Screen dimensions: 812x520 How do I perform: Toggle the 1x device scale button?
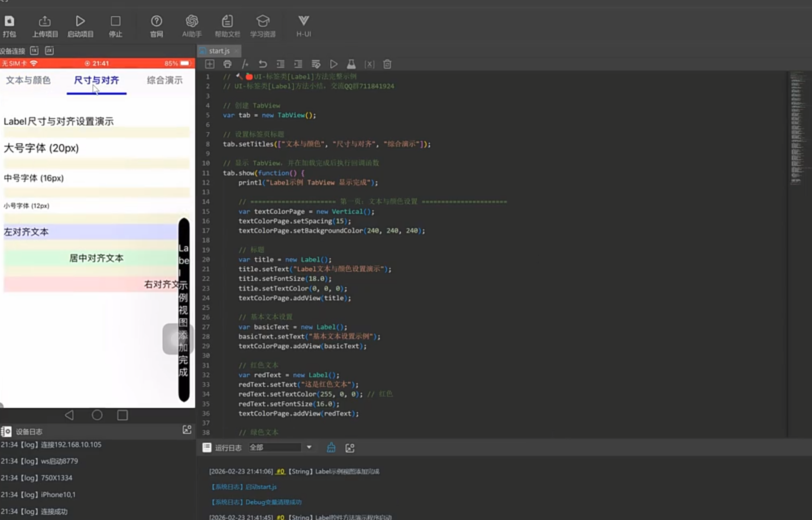(34, 51)
